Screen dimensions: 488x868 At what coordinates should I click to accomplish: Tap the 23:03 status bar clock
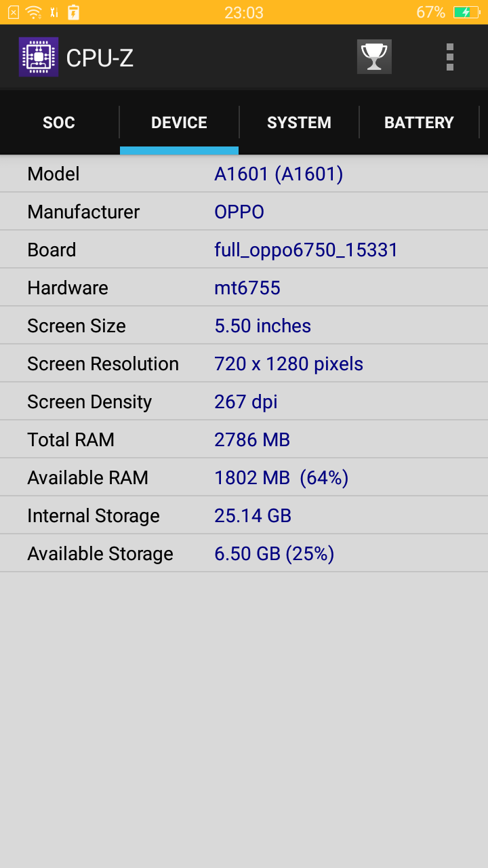(x=244, y=12)
